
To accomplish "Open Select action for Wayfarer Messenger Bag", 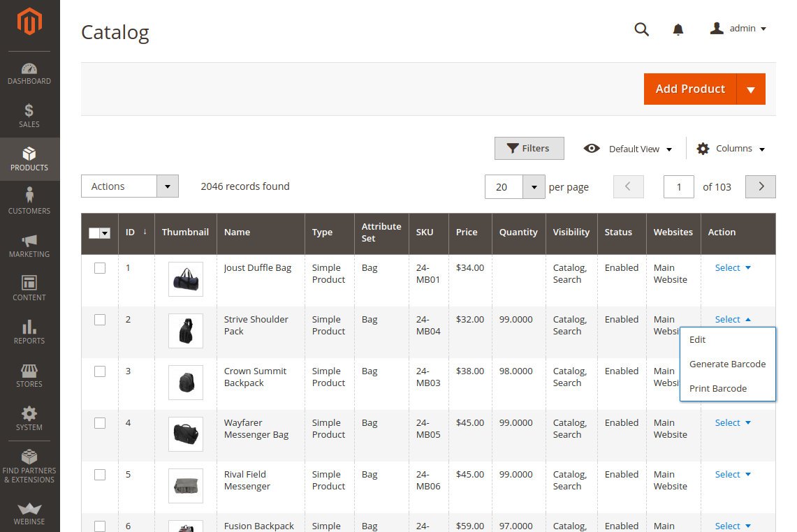I will (733, 423).
